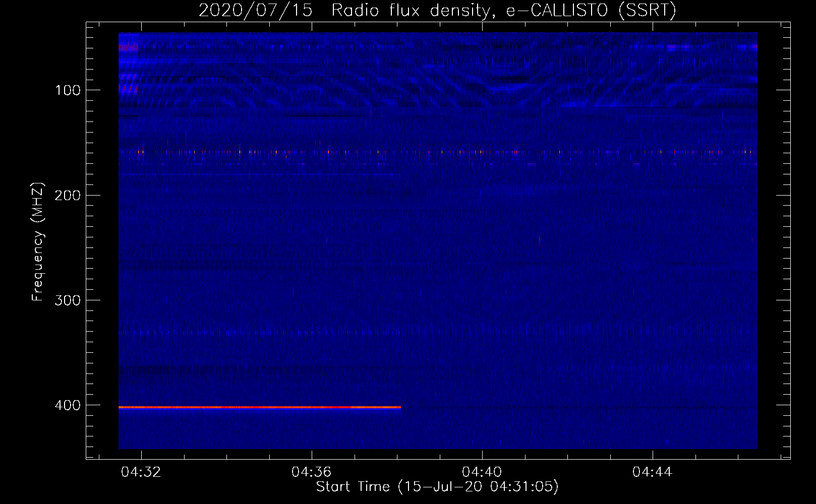The height and width of the screenshot is (504, 816).
Task: Click the plot title mentioning e-CALLISTO (SSRT)
Action: coord(437,10)
